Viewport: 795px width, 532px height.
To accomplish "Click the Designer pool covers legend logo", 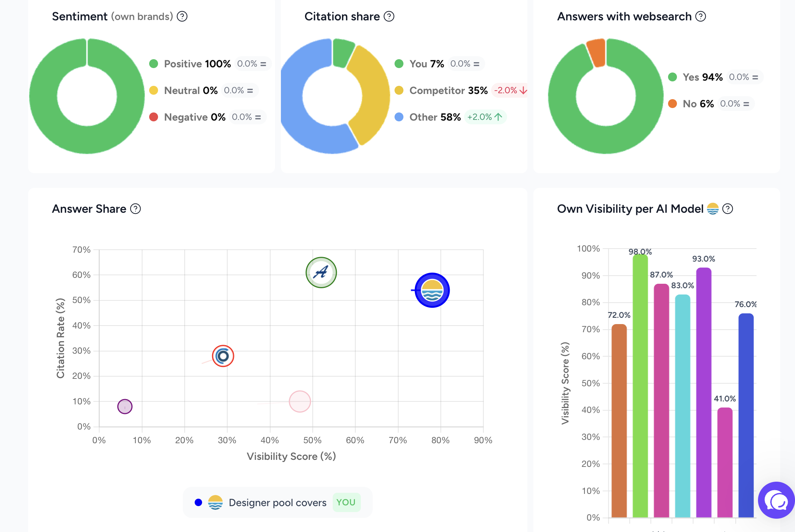I will click(215, 502).
